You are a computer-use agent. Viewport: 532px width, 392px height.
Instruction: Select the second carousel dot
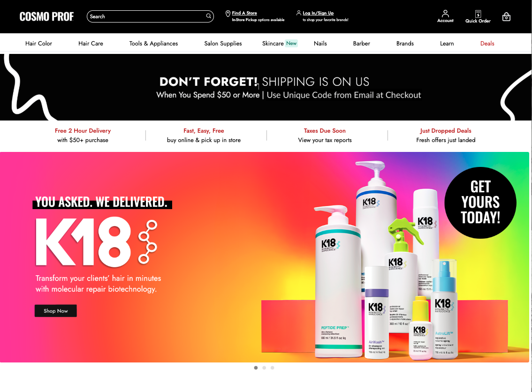264,368
